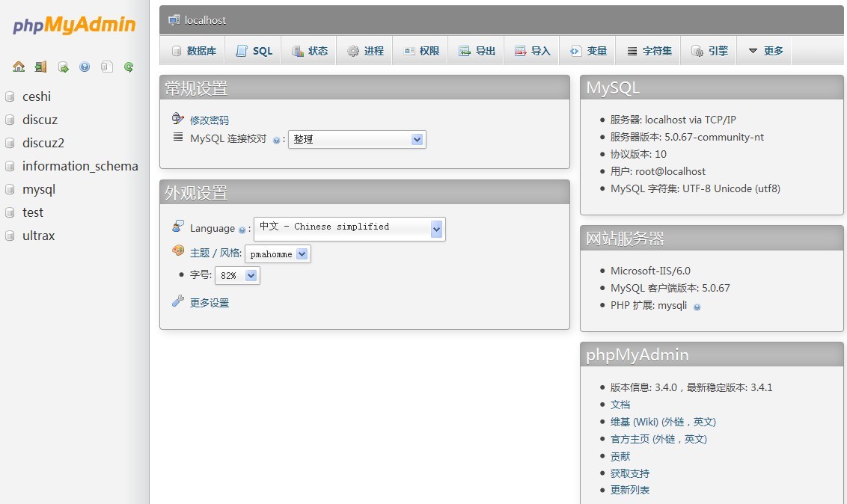Open the 维基 (Wiki) external link
This screenshot has height=504, width=847.
coord(664,422)
